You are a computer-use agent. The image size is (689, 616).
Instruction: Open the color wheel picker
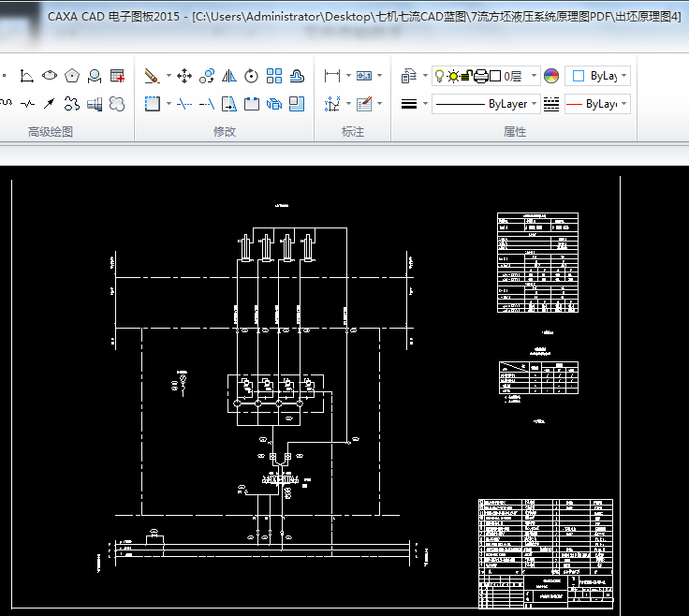pyautogui.click(x=550, y=76)
